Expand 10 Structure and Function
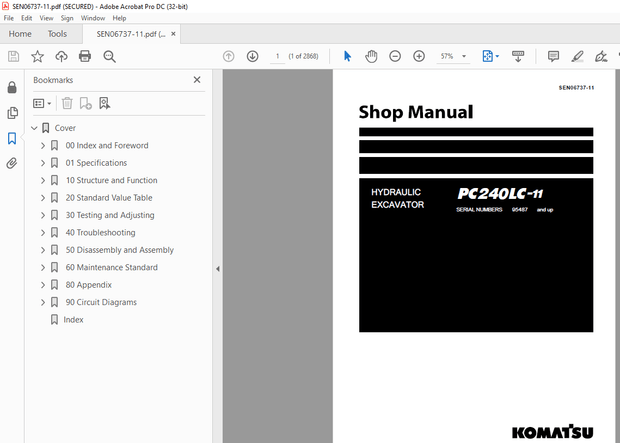 pos(43,180)
